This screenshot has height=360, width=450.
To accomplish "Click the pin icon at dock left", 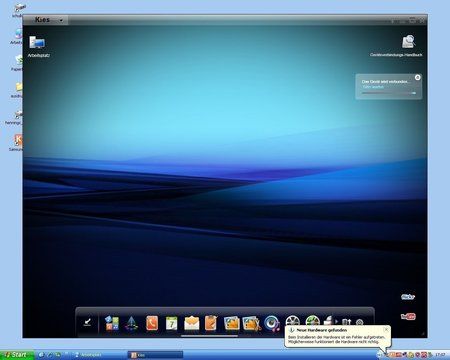I will click(x=87, y=322).
